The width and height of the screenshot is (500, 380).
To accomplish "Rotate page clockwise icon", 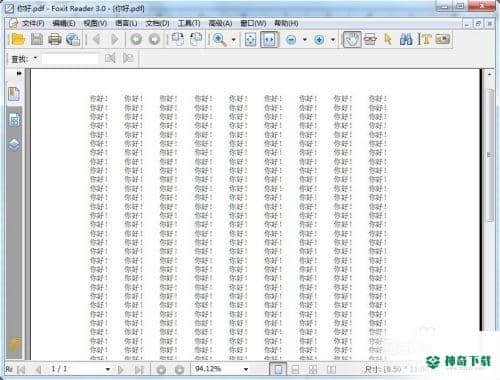I will [196, 39].
